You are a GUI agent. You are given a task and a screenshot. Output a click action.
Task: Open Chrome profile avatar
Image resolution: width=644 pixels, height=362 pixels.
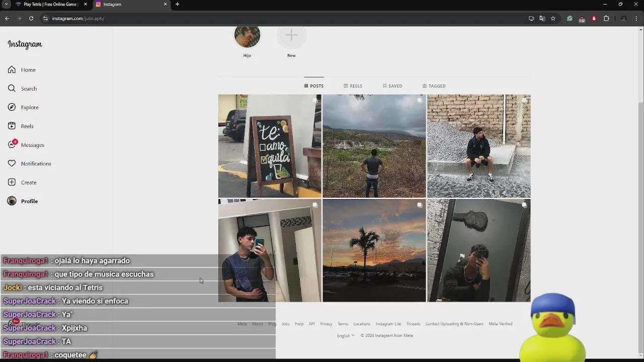click(x=624, y=19)
